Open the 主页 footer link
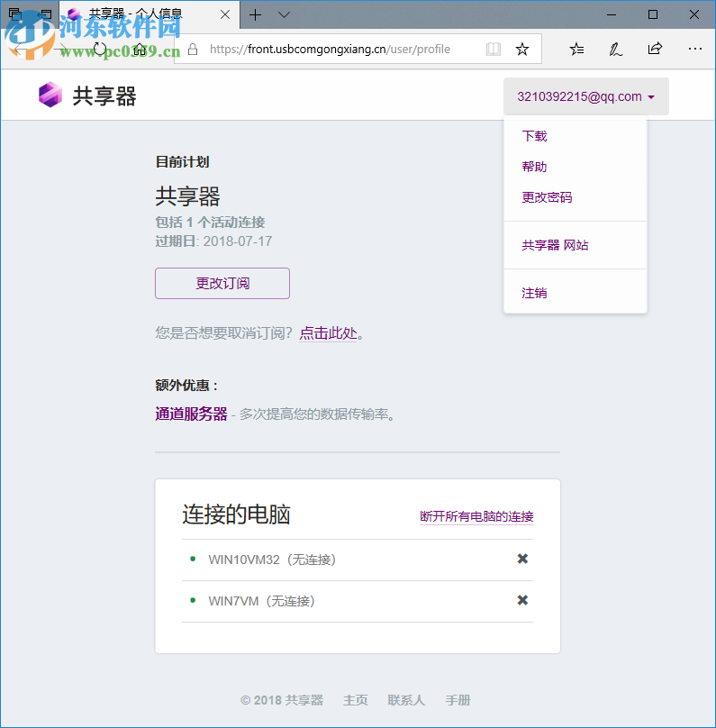 click(x=356, y=700)
